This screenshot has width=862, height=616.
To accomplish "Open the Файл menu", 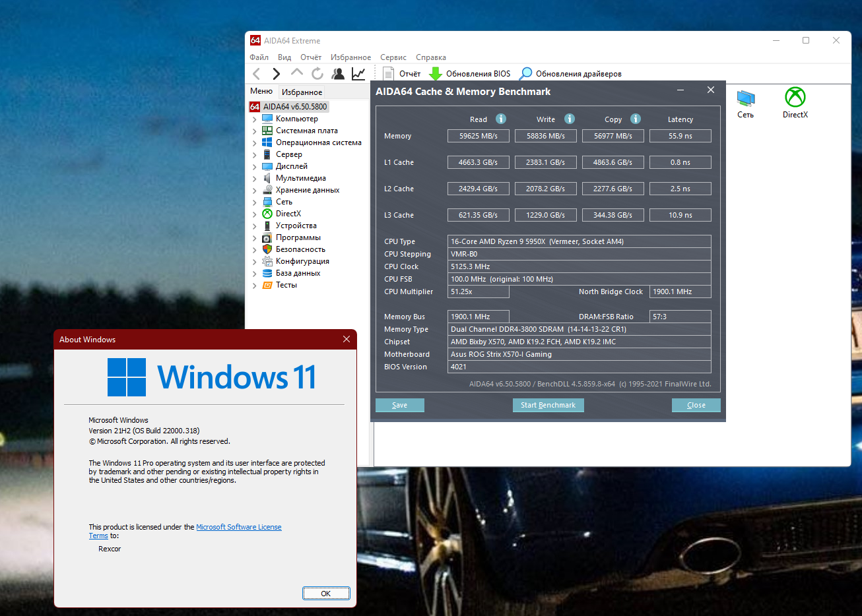I will 259,57.
